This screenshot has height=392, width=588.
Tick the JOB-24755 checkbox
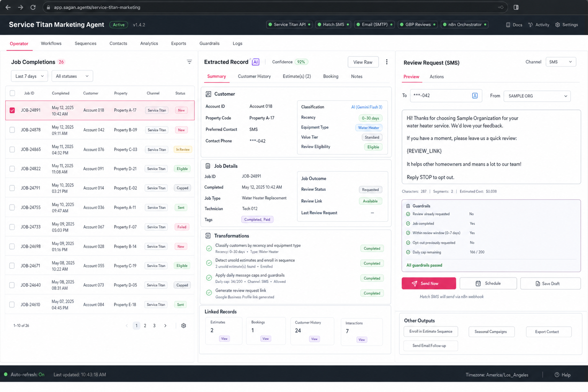[x=12, y=207]
